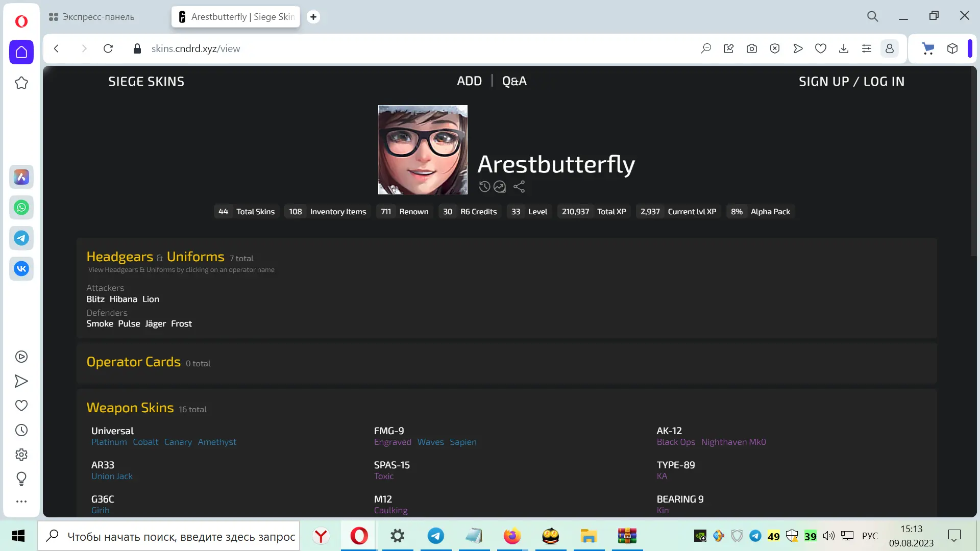Screen dimensions: 980x551
Task: Click SIGN UP / LOG IN
Action: click(851, 81)
